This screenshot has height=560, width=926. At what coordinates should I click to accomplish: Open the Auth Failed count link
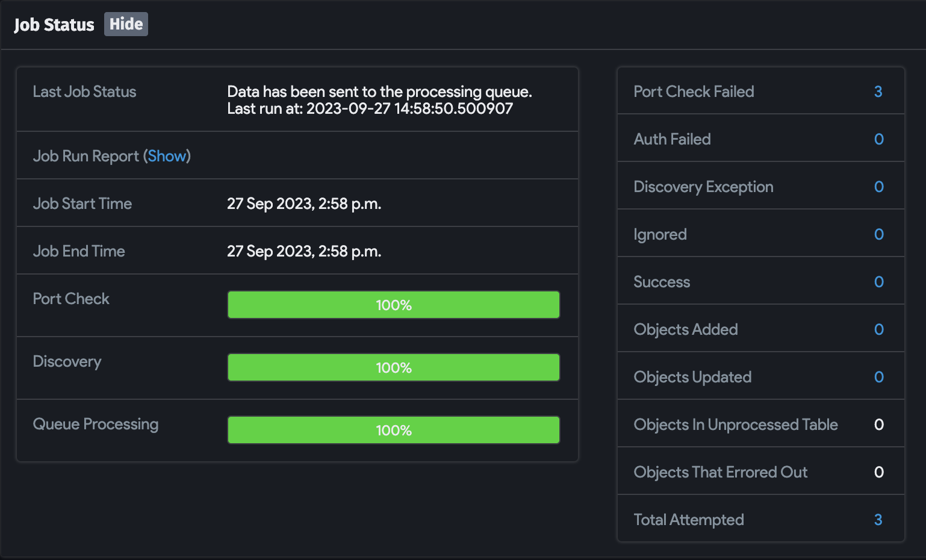click(x=878, y=139)
